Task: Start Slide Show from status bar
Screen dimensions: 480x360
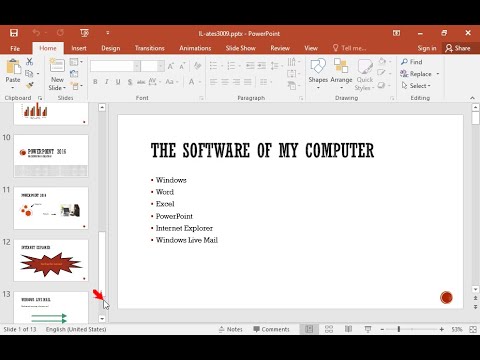Action: (x=368, y=329)
